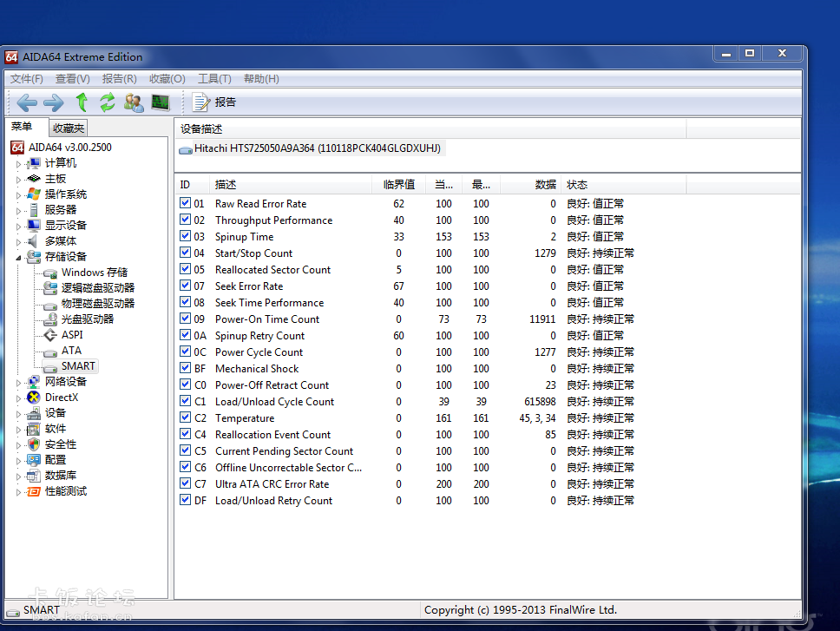Click the 网络设备 network icon
840x631 pixels.
tap(34, 381)
